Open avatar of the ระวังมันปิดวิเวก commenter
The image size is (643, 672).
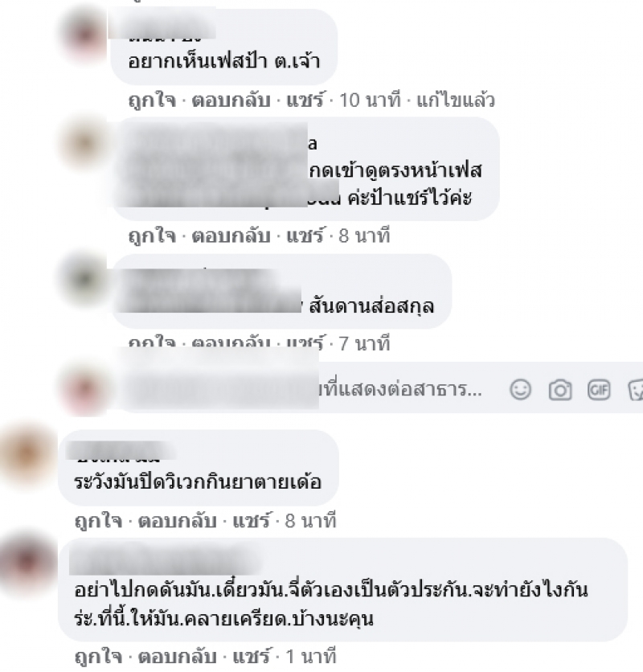pos(27,454)
